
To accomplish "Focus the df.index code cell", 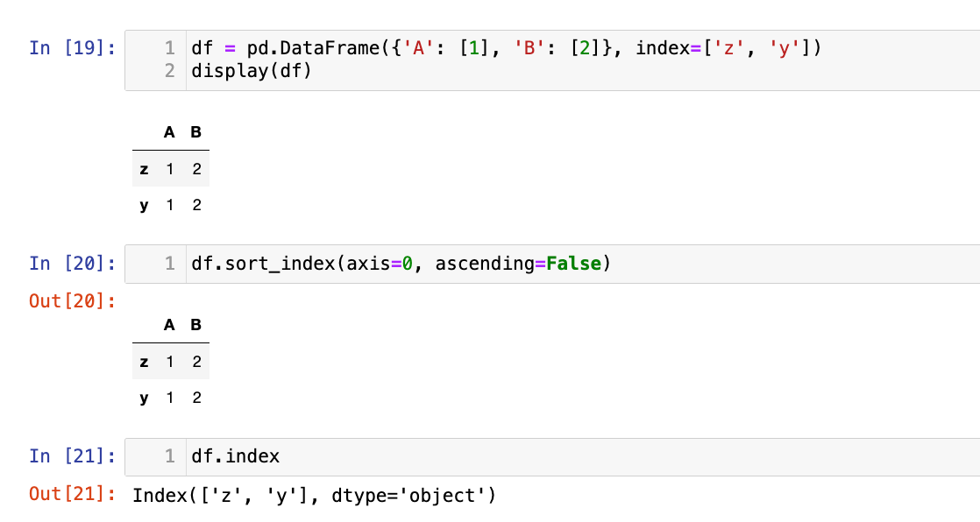I will (235, 456).
